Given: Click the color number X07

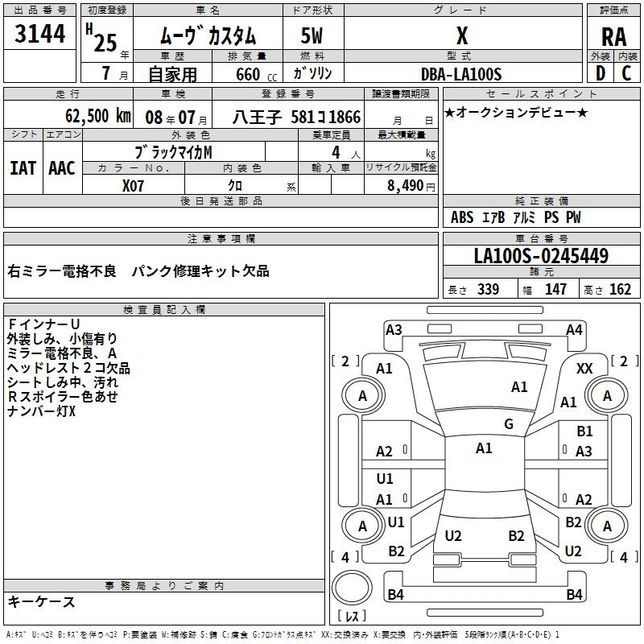Looking at the screenshot, I should point(133,186).
